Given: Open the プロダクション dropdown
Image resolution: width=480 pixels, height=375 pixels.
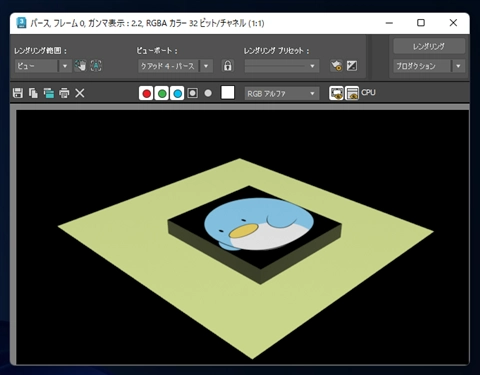Looking at the screenshot, I should (x=429, y=66).
